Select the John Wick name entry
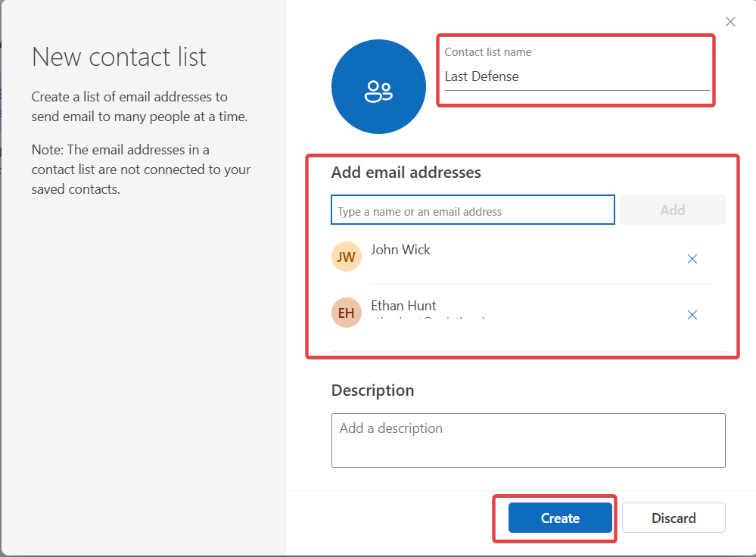 (400, 250)
